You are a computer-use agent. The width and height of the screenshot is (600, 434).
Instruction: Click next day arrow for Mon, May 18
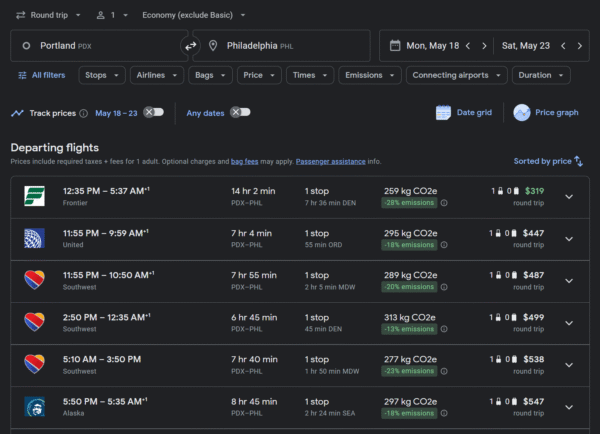[484, 46]
